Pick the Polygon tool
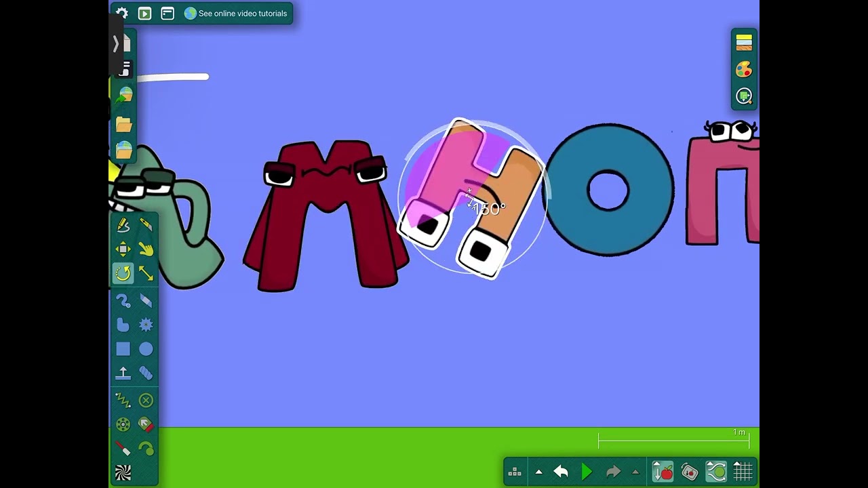The image size is (868, 488). click(123, 325)
